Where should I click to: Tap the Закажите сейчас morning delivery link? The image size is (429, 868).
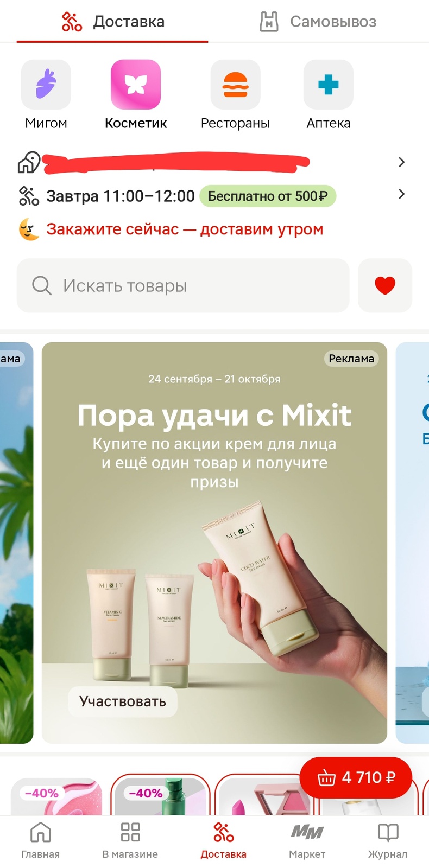point(185,229)
